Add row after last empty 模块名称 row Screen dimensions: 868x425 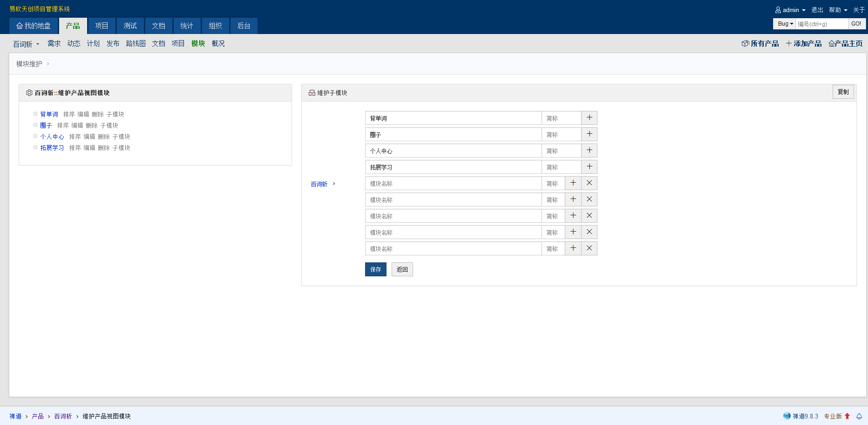pos(573,248)
